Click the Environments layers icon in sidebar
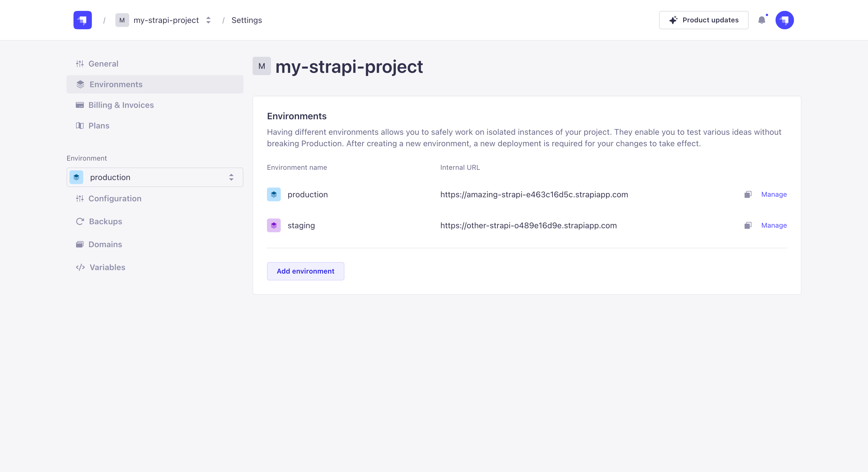The width and height of the screenshot is (868, 472). (x=80, y=84)
